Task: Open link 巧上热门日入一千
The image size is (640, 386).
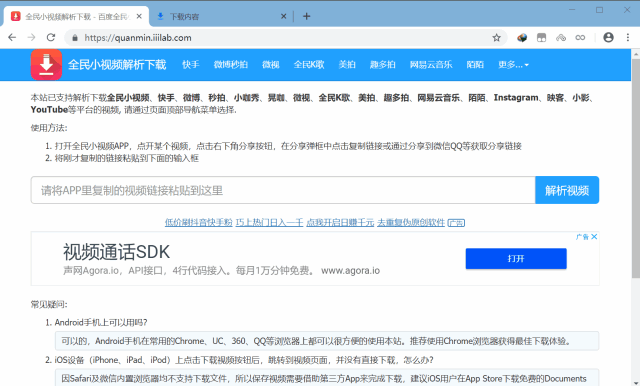Action: coord(269,222)
